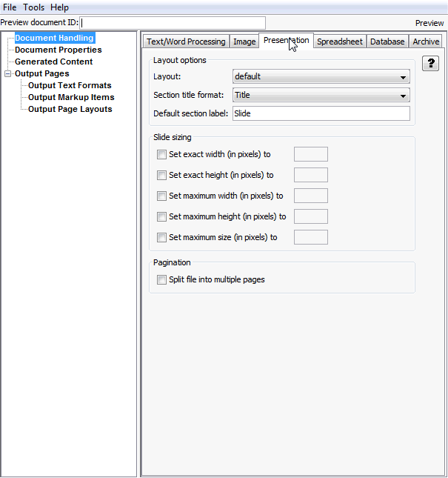This screenshot has height=478, width=448.
Task: Enable Split file into multiple pages
Action: pyautogui.click(x=161, y=280)
